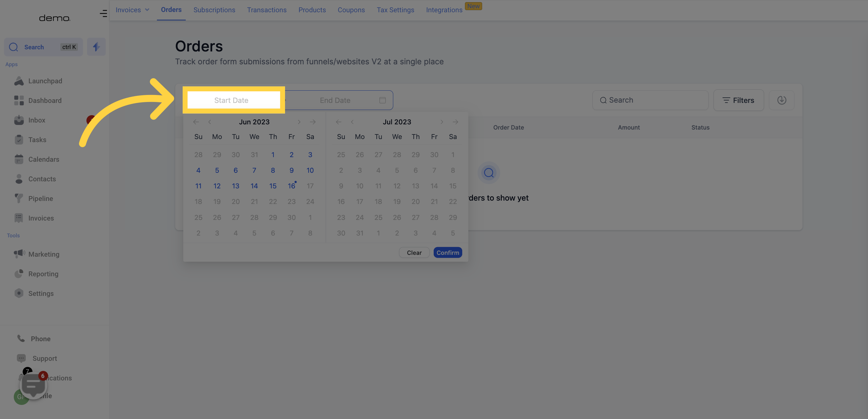This screenshot has width=868, height=419.
Task: Click the Status column header
Action: [x=701, y=127]
